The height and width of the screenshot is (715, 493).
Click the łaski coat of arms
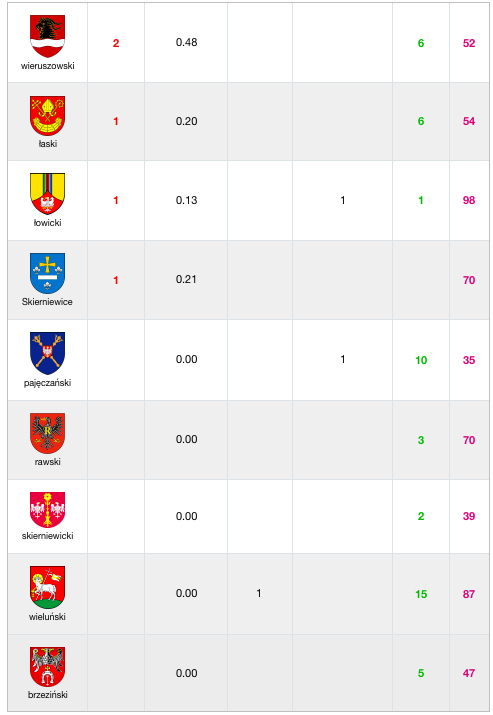[x=47, y=115]
